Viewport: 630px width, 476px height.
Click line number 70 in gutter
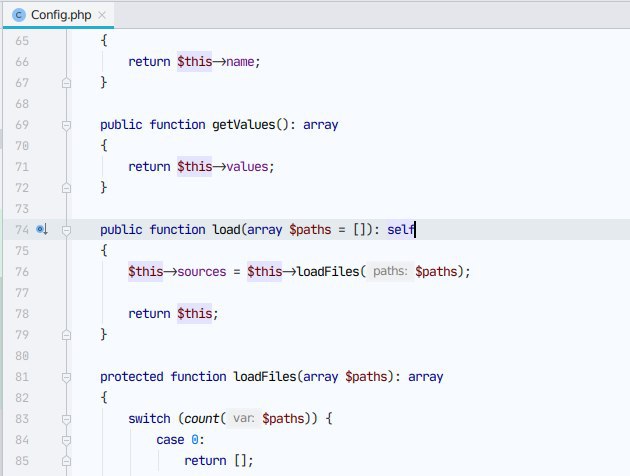(x=22, y=146)
